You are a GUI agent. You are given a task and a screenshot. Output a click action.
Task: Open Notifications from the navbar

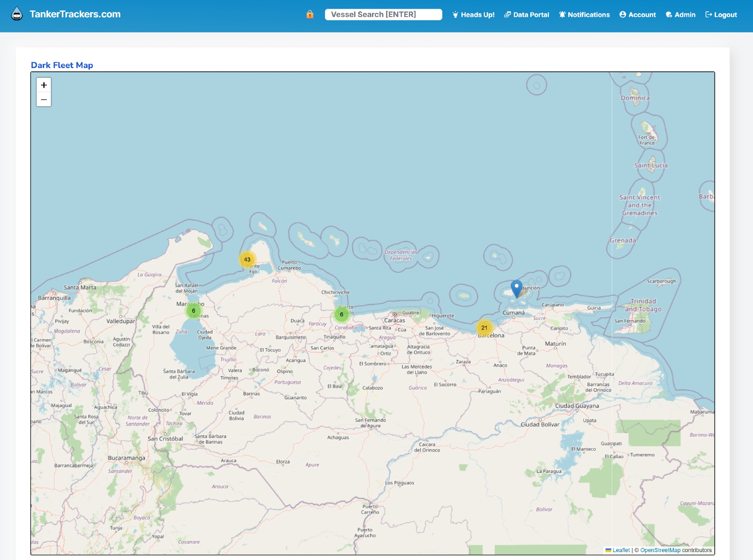[x=584, y=15]
